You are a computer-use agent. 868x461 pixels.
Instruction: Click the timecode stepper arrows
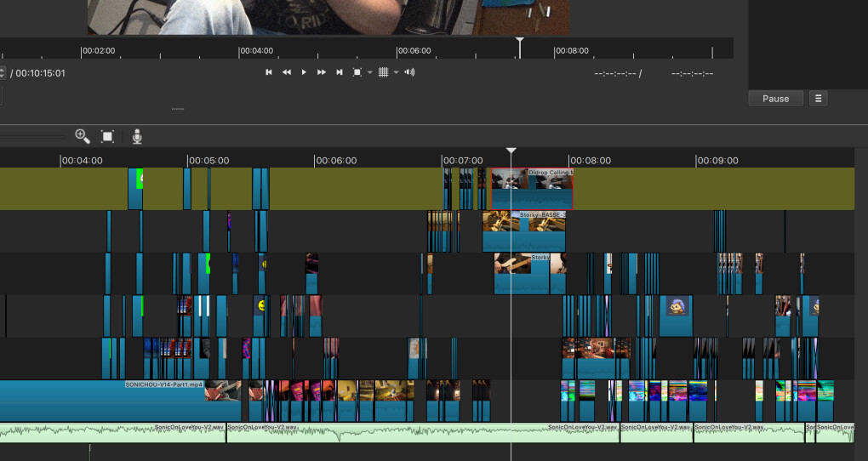3,73
